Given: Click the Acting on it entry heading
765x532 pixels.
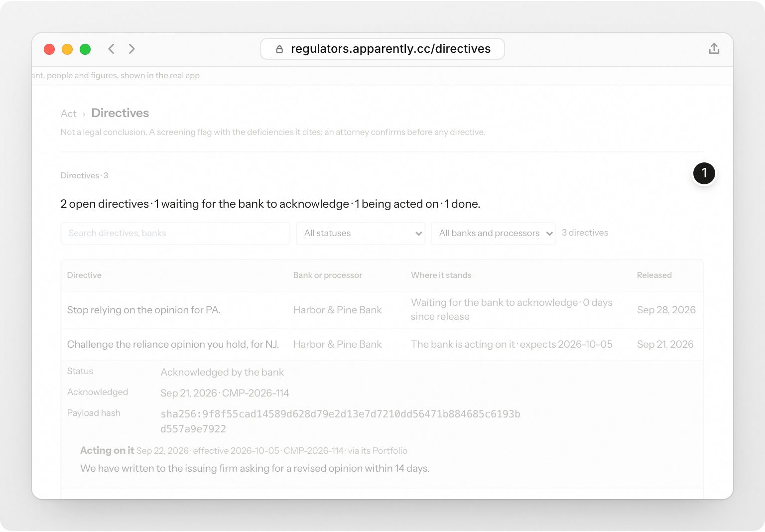Looking at the screenshot, I should click(x=107, y=450).
